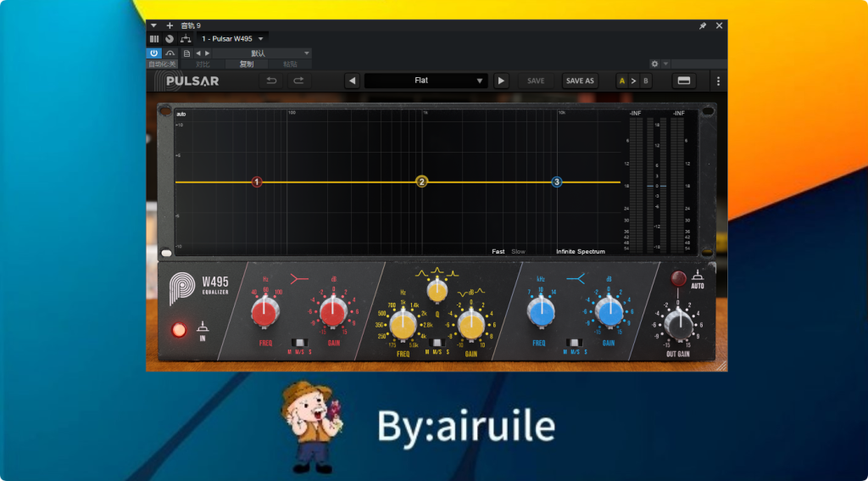
Task: Open the dropdown arrow next to gear
Action: [x=666, y=64]
